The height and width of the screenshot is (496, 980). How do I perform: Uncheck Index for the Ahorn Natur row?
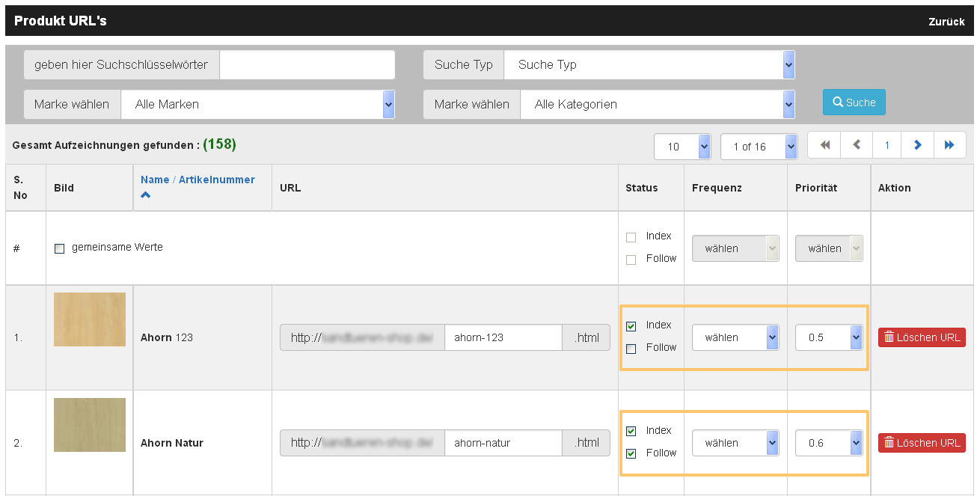click(631, 430)
